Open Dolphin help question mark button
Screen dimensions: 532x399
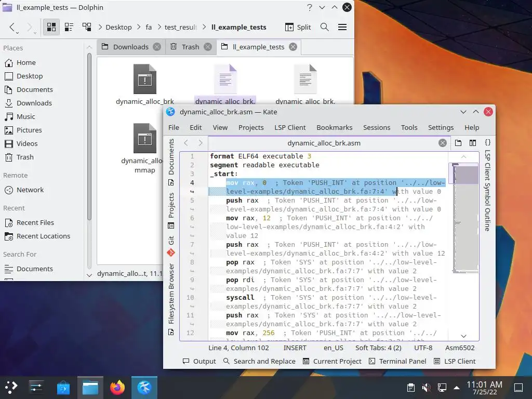click(x=310, y=7)
